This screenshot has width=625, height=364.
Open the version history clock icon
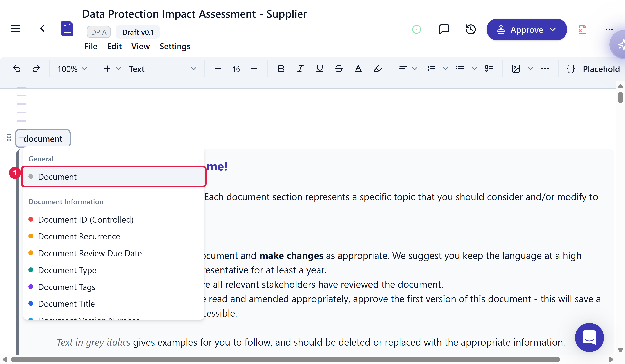(470, 29)
